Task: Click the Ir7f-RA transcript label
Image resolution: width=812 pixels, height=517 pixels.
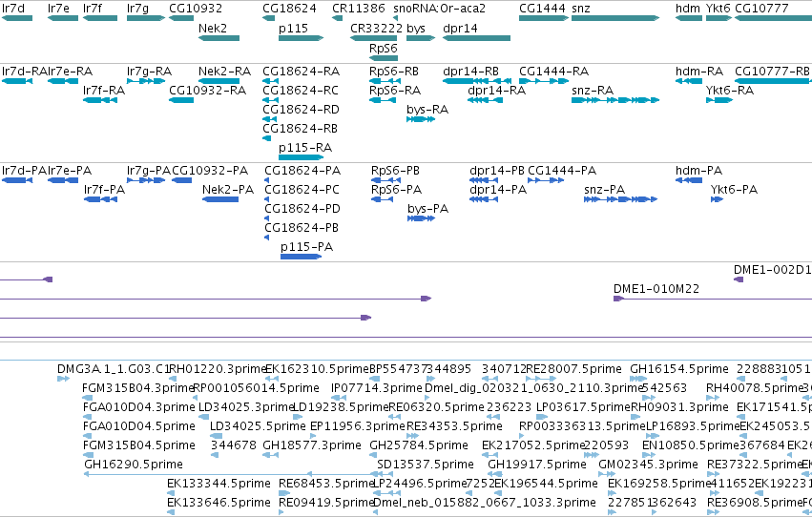Action: click(x=104, y=91)
